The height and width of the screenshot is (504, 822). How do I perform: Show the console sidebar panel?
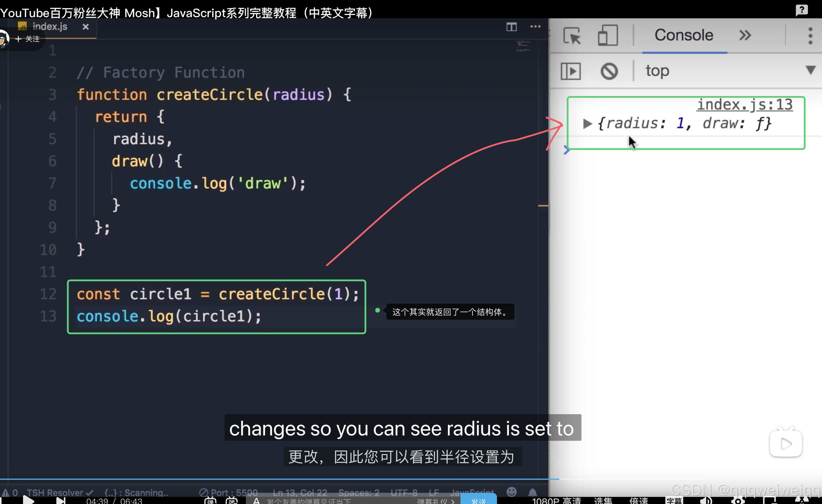pos(571,71)
